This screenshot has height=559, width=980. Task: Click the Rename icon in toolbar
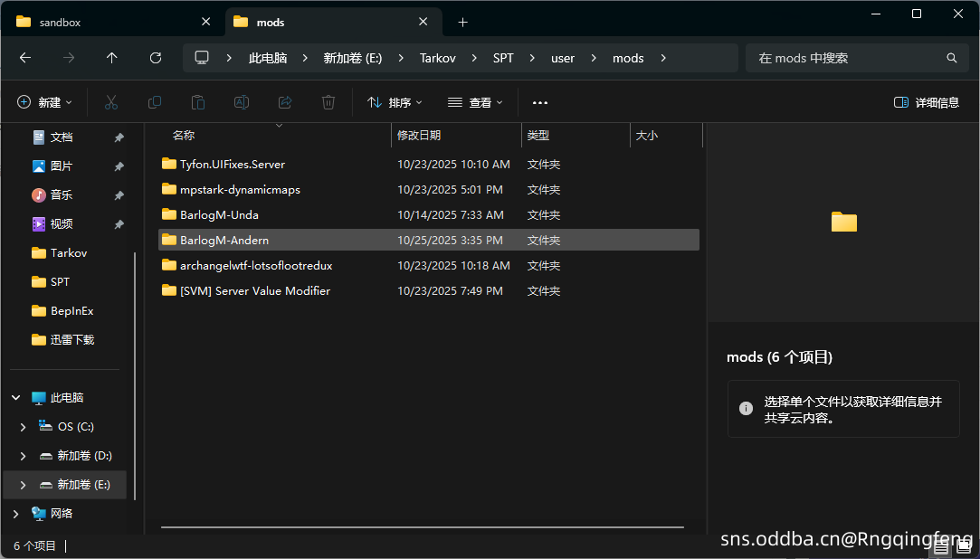coord(242,102)
